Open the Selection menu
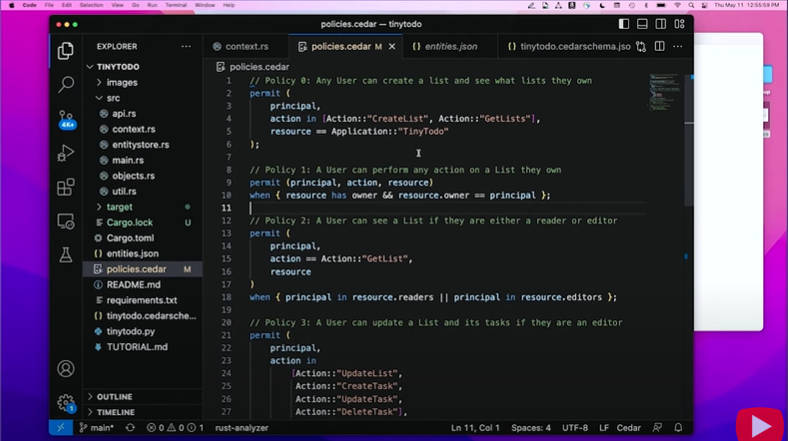This screenshot has height=441, width=788. coord(91,5)
